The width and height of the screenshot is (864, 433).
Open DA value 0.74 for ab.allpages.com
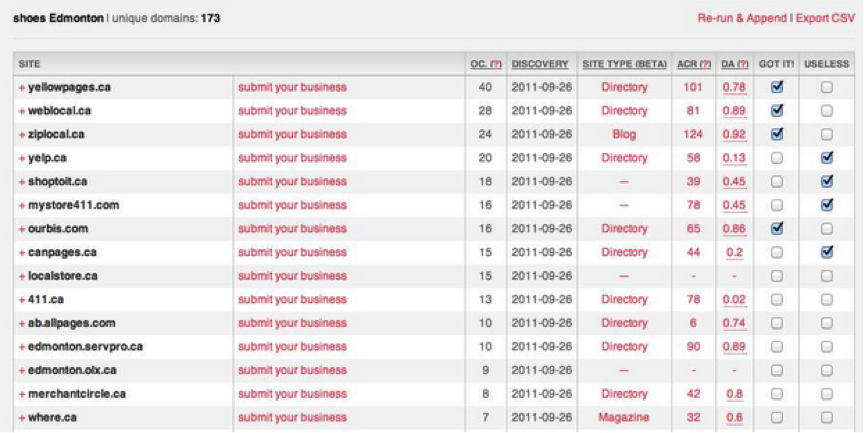click(x=735, y=324)
